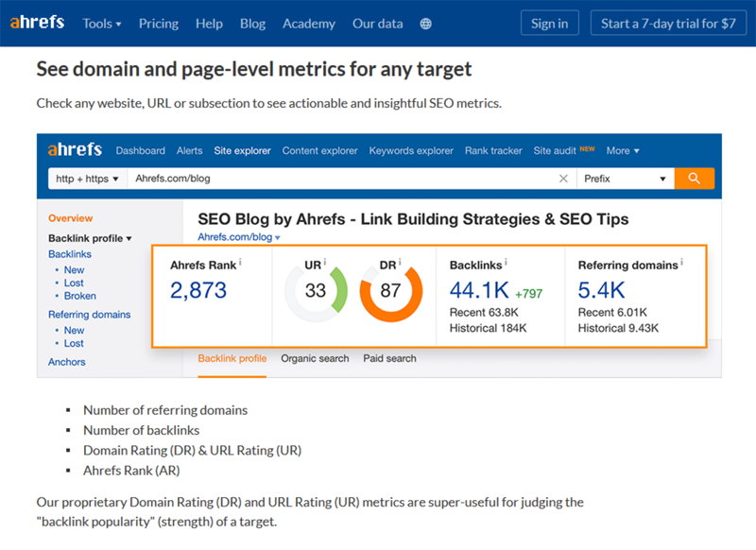This screenshot has width=756, height=550.
Task: Click the UR 33 gauge
Action: click(x=316, y=291)
